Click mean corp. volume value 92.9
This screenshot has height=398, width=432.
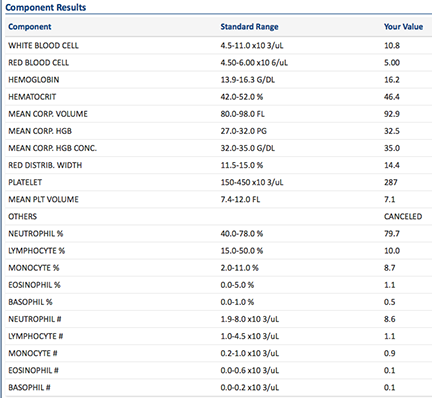click(392, 114)
